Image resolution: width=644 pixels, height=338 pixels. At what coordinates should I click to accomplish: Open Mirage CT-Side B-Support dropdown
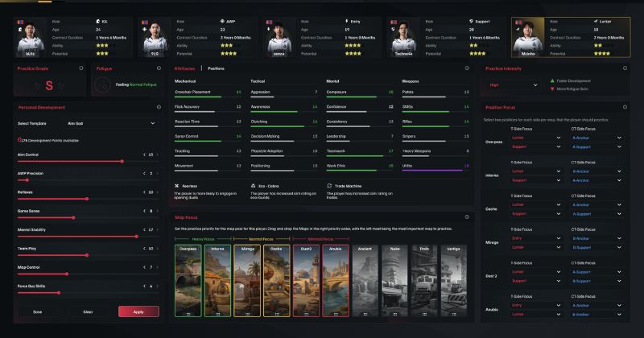[x=597, y=248]
